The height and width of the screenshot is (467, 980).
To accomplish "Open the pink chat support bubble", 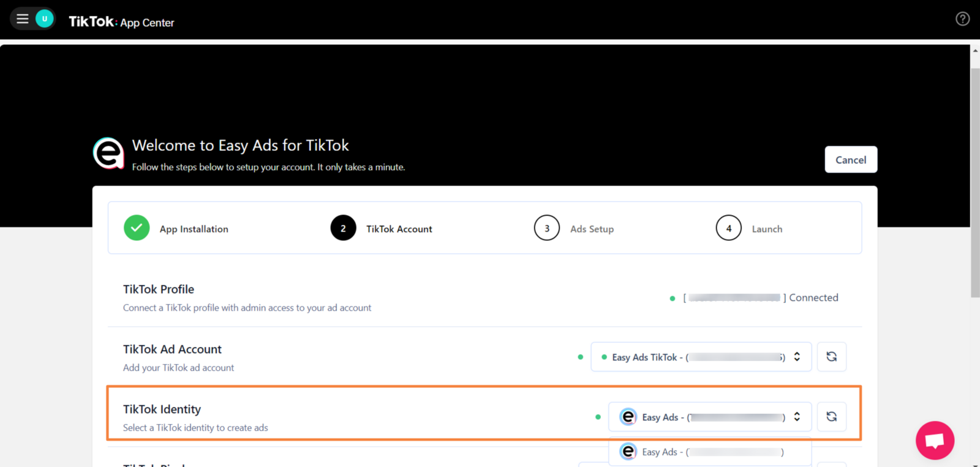I will coord(935,440).
